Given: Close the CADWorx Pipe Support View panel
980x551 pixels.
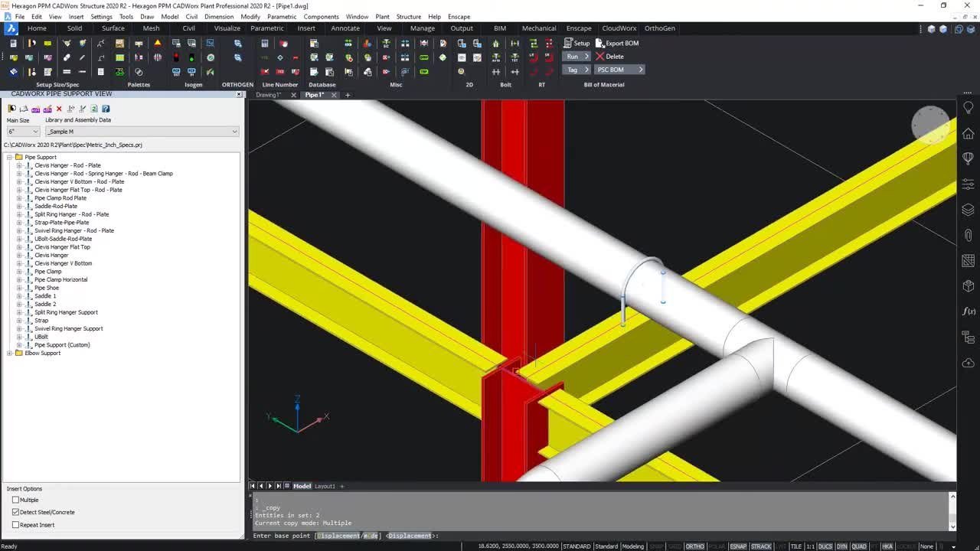Looking at the screenshot, I should 239,94.
